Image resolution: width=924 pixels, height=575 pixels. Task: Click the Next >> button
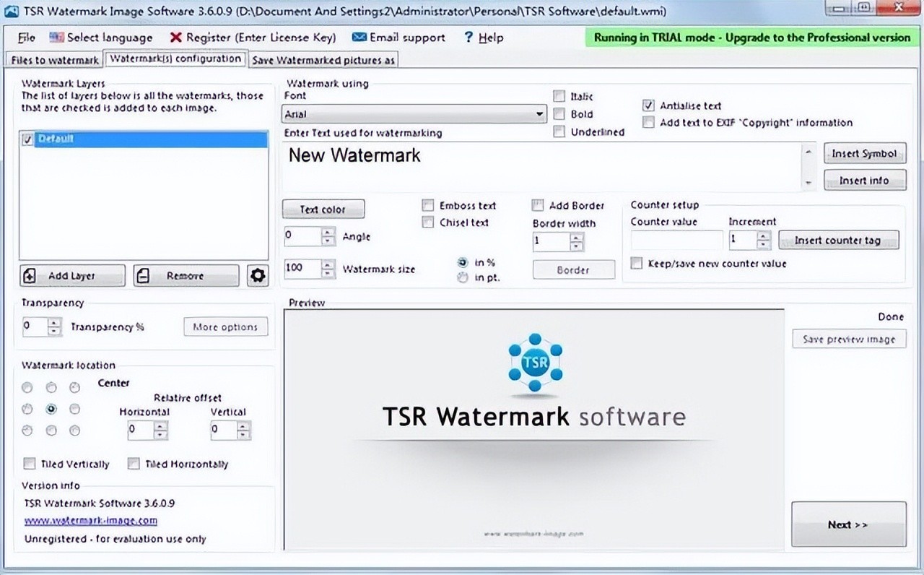click(848, 524)
